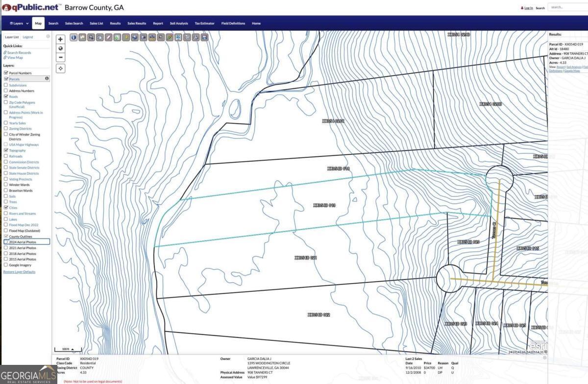Switch to the Tax Estimator tab
The image size is (588, 384).
[x=204, y=24]
